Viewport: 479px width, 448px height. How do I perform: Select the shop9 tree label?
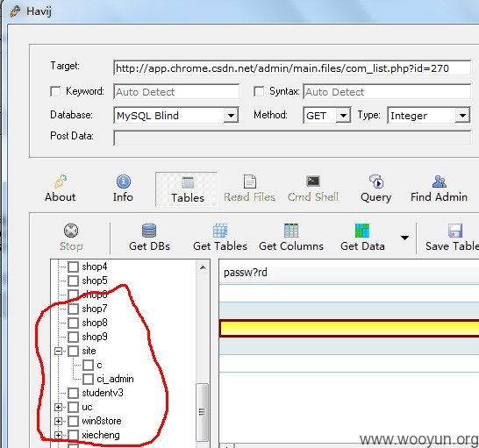95,337
